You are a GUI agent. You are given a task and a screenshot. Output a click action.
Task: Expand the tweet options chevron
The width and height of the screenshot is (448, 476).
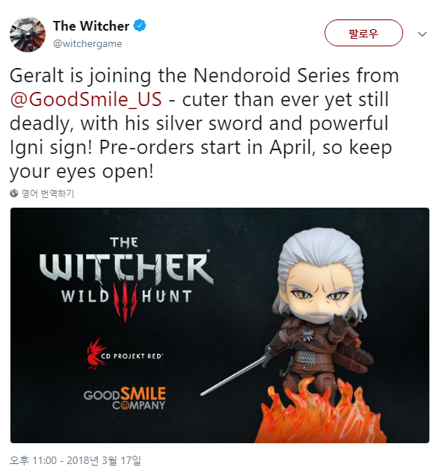point(422,34)
